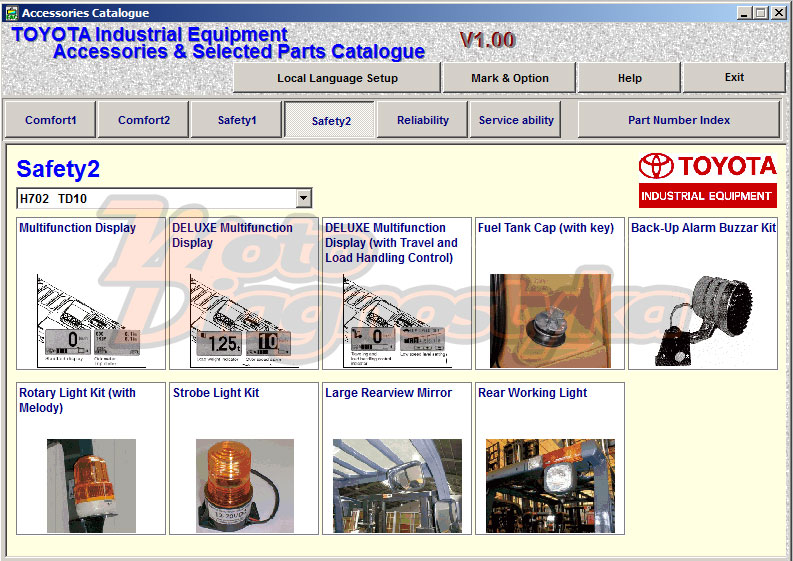Viewport: 793px width, 561px height.
Task: Select the Large Rearview Mirror photo
Action: tap(397, 486)
